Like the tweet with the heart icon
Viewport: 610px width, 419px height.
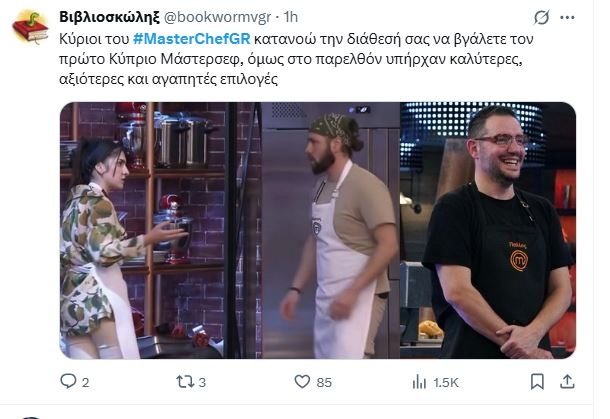pos(302,382)
